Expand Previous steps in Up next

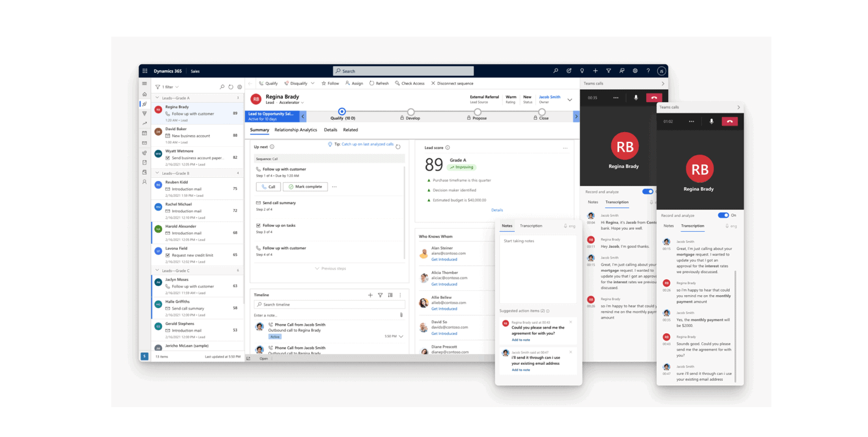330,268
